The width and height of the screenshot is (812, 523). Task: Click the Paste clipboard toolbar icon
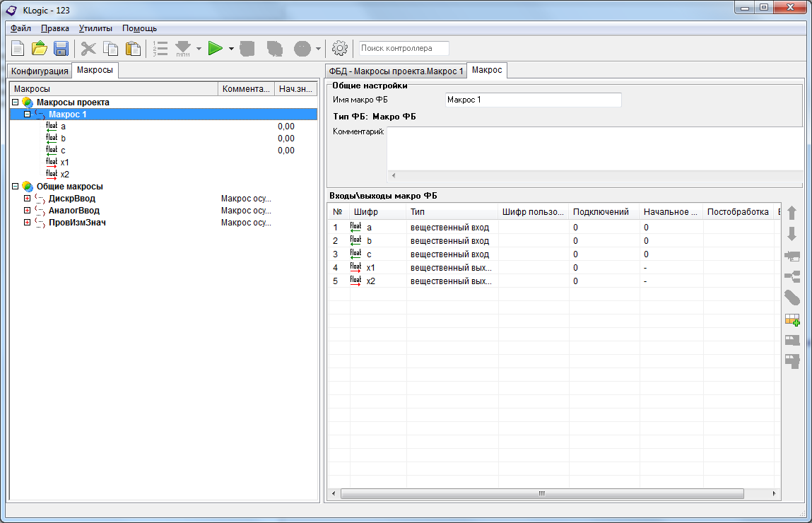[133, 49]
